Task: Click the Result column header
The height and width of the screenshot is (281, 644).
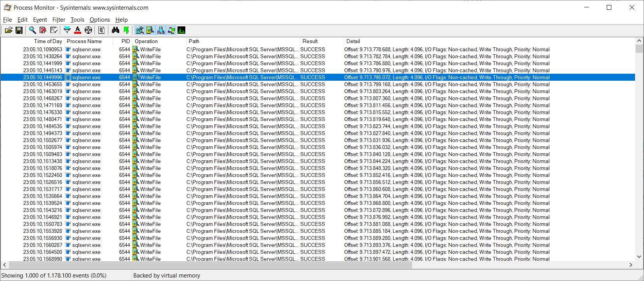Action: [322, 41]
